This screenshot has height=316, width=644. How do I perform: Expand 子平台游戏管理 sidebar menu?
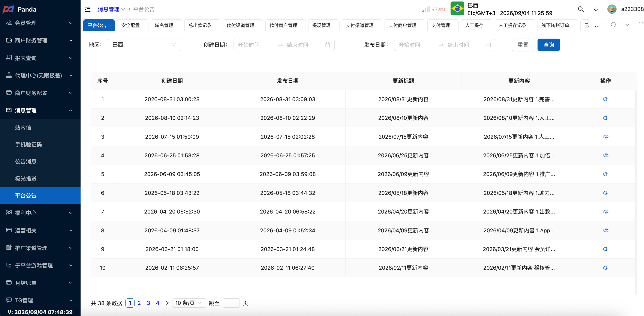[40, 265]
